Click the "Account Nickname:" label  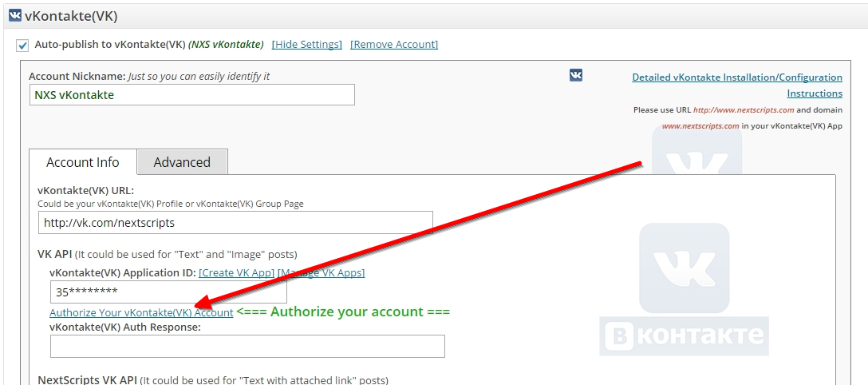(x=77, y=77)
